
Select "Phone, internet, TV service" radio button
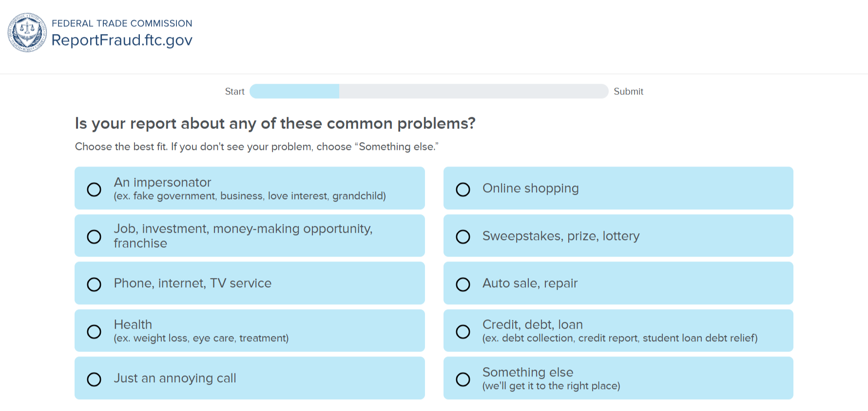pos(94,284)
